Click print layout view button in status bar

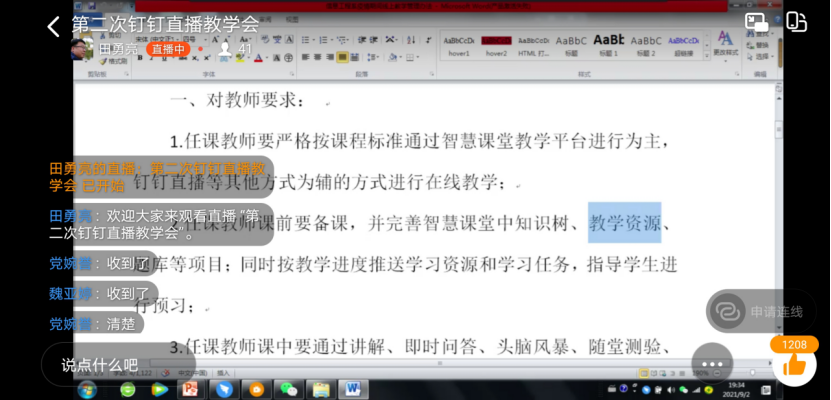[644, 373]
